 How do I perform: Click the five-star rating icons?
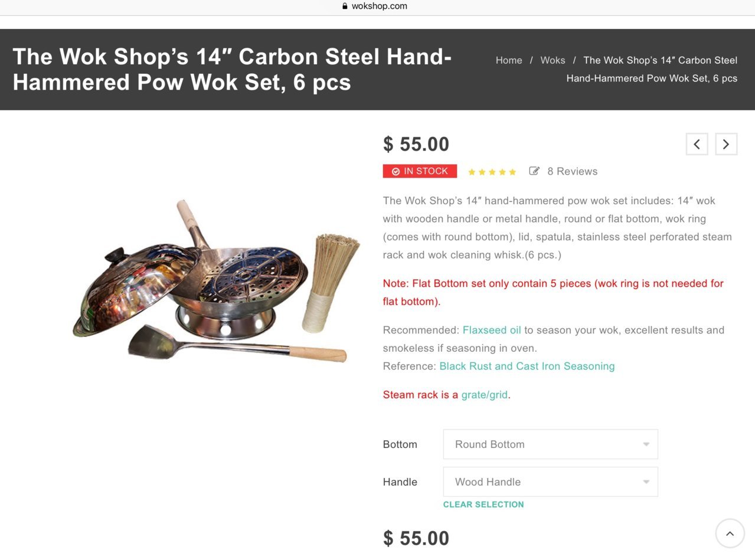pos(492,172)
